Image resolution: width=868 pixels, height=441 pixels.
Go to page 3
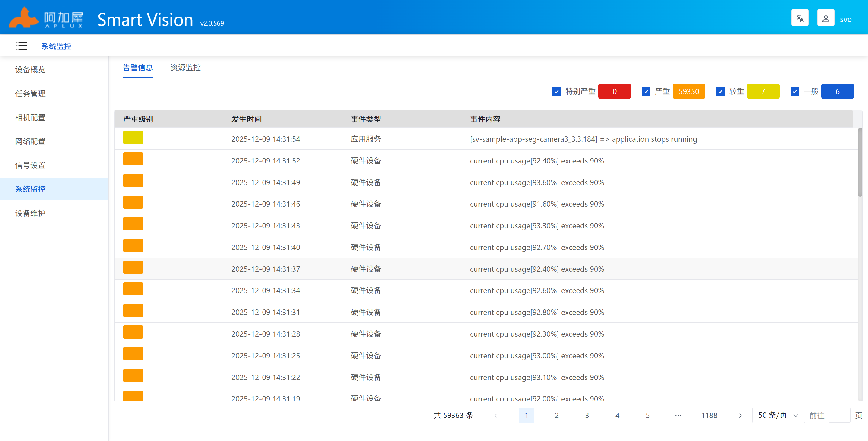click(x=587, y=415)
